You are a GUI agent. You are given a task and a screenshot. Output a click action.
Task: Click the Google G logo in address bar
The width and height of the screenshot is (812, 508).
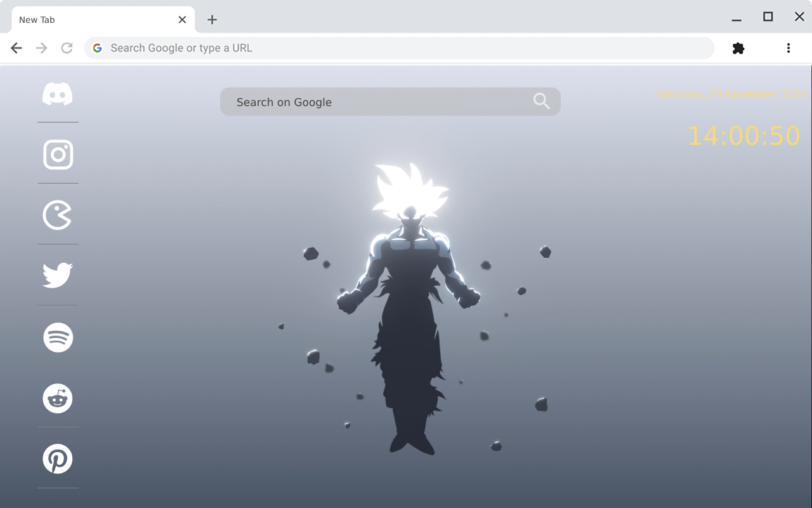97,48
